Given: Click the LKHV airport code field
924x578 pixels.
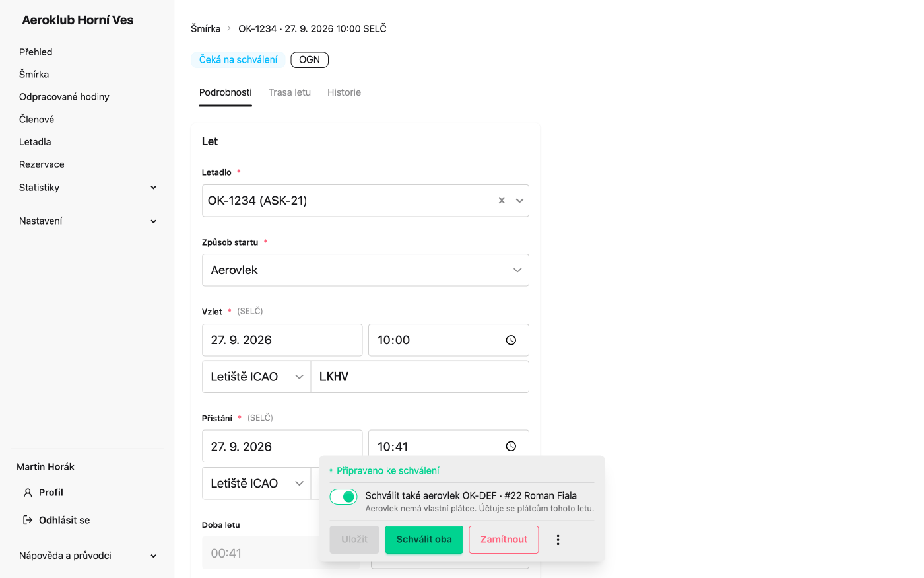Looking at the screenshot, I should [x=420, y=377].
